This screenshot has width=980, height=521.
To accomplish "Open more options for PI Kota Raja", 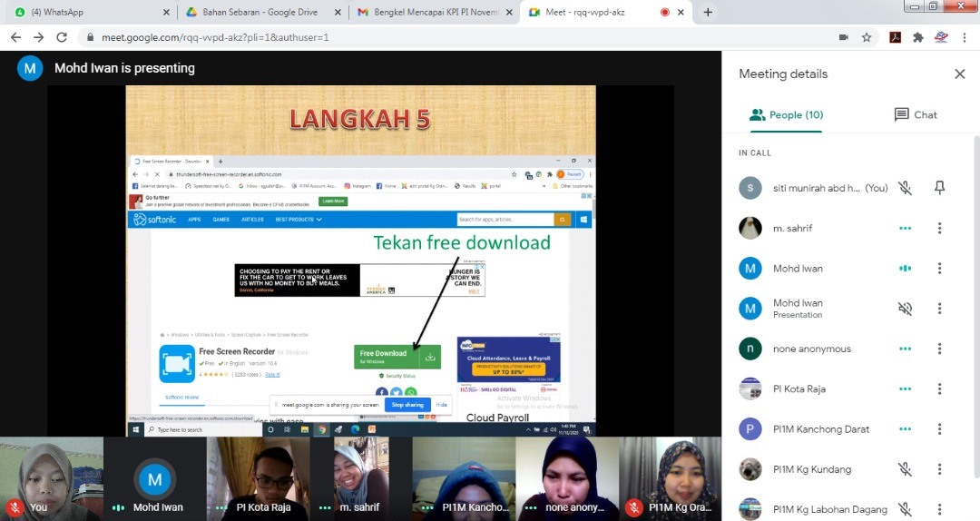I will [939, 389].
